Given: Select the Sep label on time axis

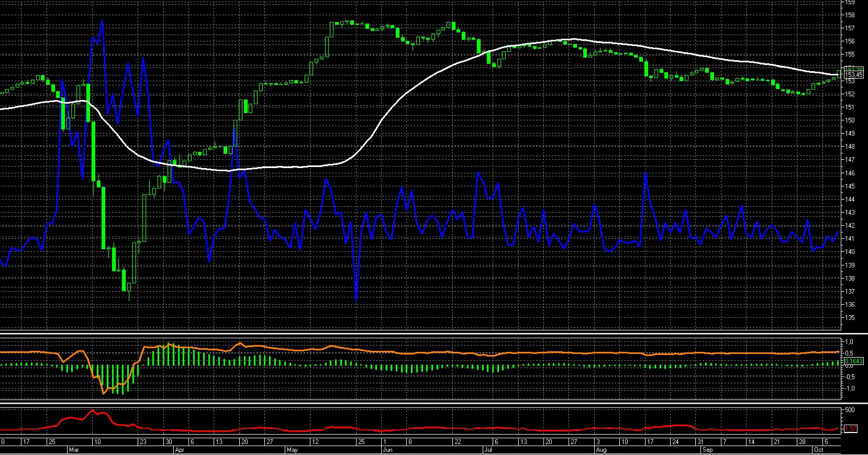Looking at the screenshot, I should pos(707,450).
